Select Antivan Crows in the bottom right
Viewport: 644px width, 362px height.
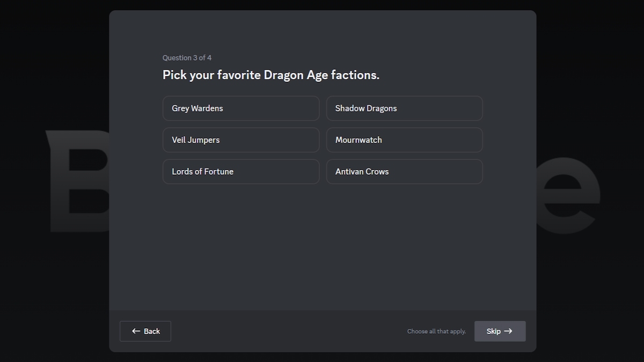[x=404, y=171]
